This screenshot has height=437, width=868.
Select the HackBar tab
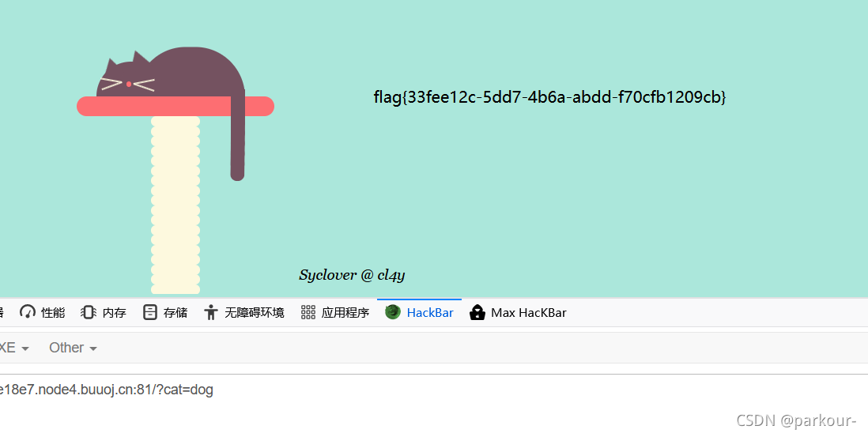(419, 313)
